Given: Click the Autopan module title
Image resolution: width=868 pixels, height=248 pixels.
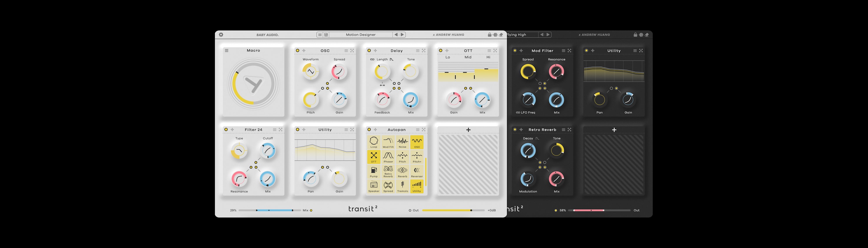Looking at the screenshot, I should coord(397,130).
